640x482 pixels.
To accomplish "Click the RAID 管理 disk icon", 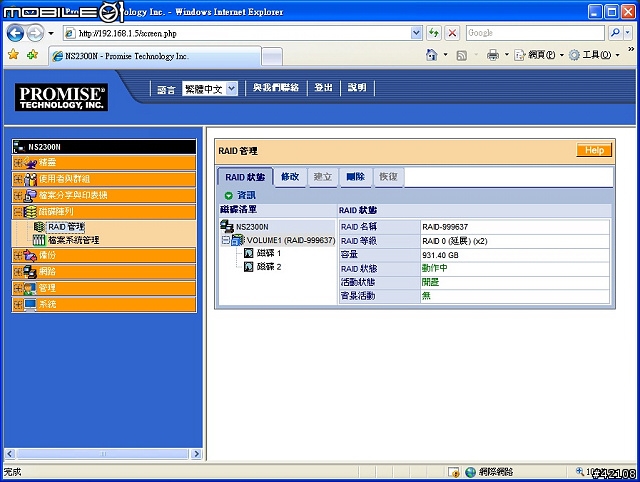I will coord(39,227).
